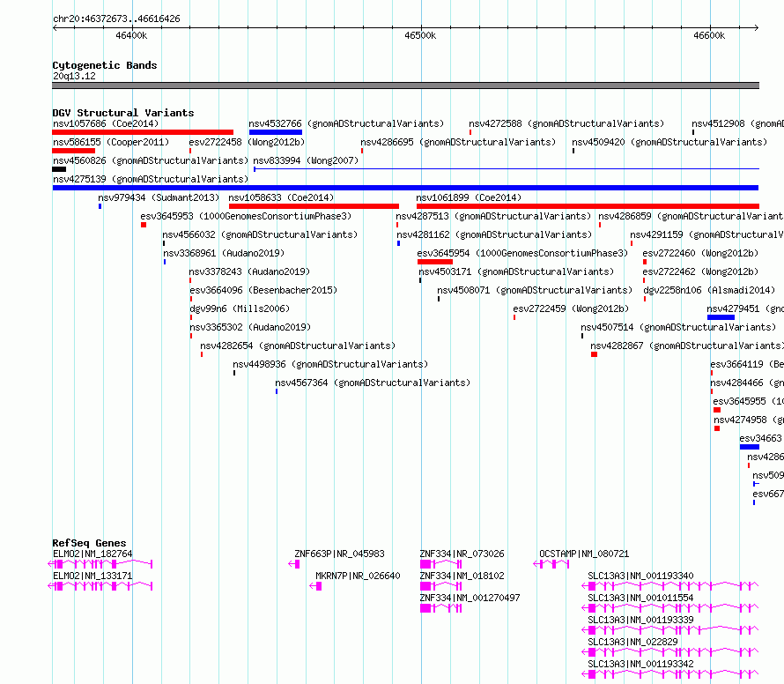Open MKRN7P|NR_026640 gene label
Screen dimensions: 784x684
358,576
